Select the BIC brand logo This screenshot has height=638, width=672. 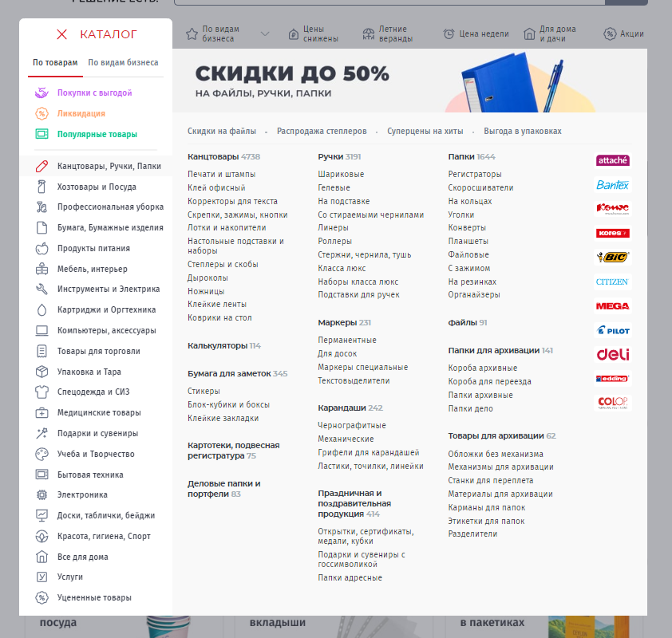click(x=612, y=258)
